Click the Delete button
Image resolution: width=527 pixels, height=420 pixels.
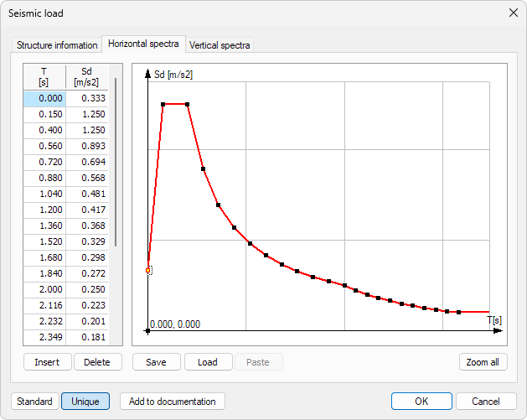[x=97, y=362]
